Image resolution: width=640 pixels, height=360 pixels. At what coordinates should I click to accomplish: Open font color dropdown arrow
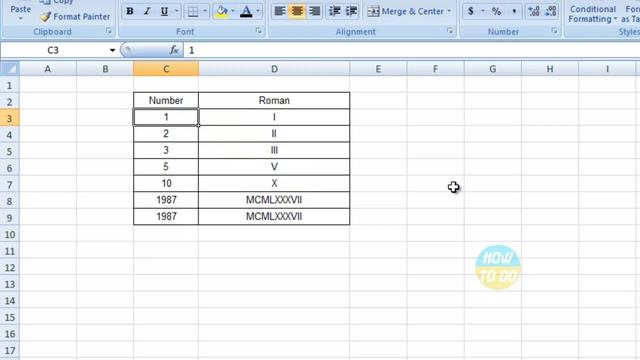258,11
